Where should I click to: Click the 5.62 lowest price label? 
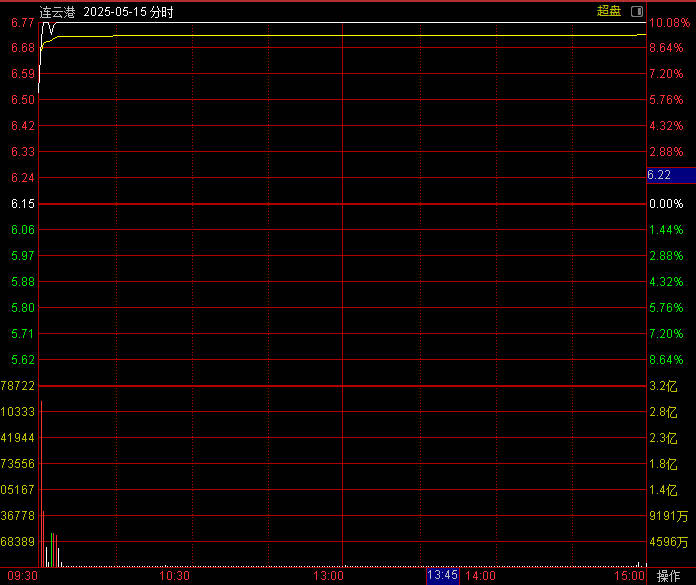pyautogui.click(x=22, y=360)
